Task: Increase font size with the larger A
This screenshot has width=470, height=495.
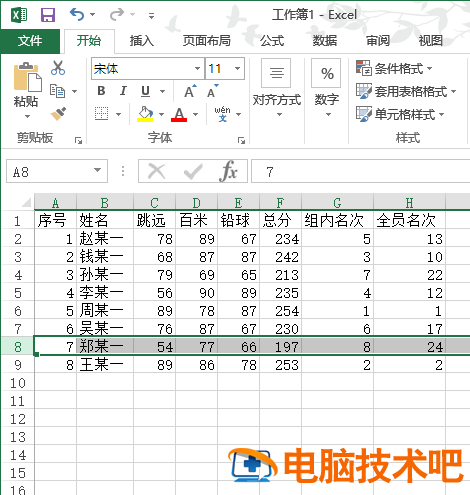Action: tap(190, 91)
